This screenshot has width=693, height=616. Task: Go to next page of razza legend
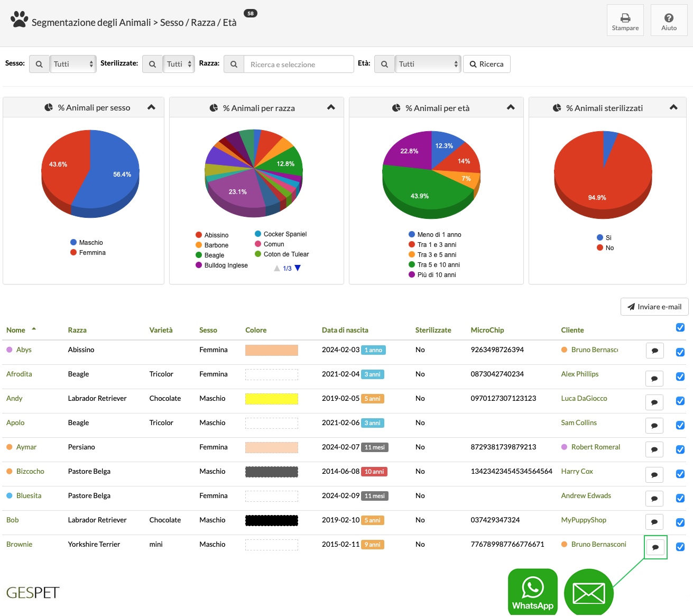pos(298,268)
